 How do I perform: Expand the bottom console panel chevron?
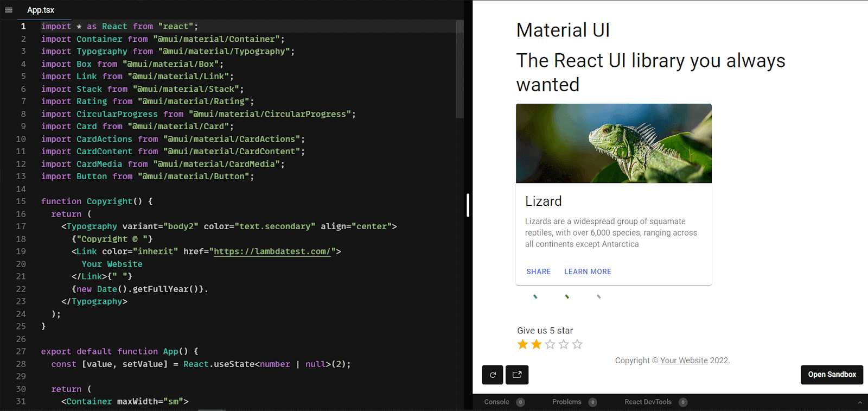pos(859,402)
